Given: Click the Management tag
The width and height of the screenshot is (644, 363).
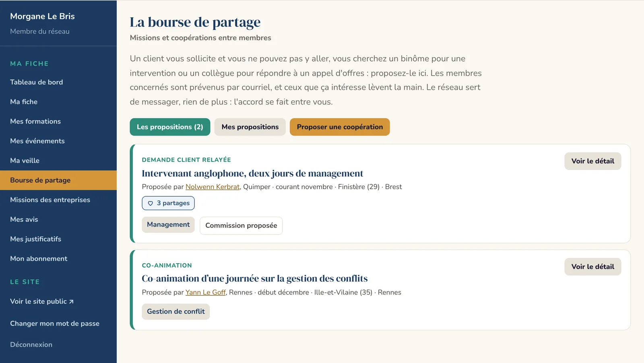Looking at the screenshot, I should [168, 225].
